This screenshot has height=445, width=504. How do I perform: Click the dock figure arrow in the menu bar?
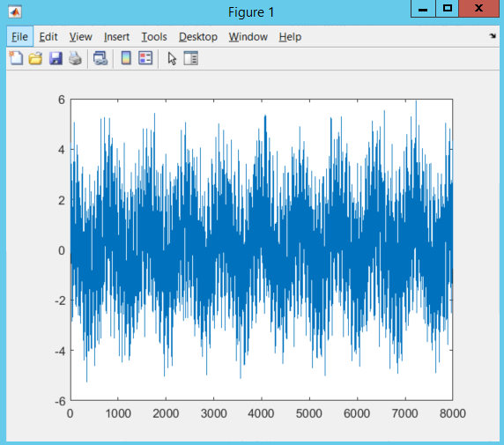point(493,36)
